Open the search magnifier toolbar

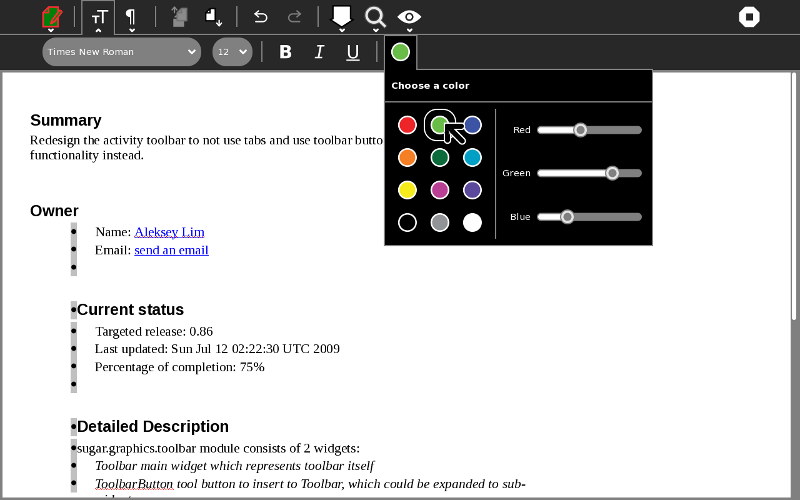pyautogui.click(x=375, y=17)
